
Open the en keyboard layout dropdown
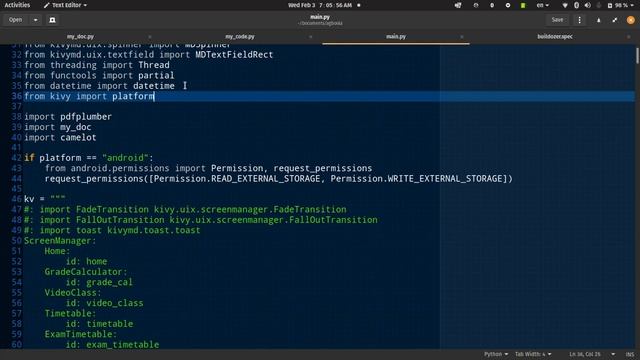click(x=542, y=5)
